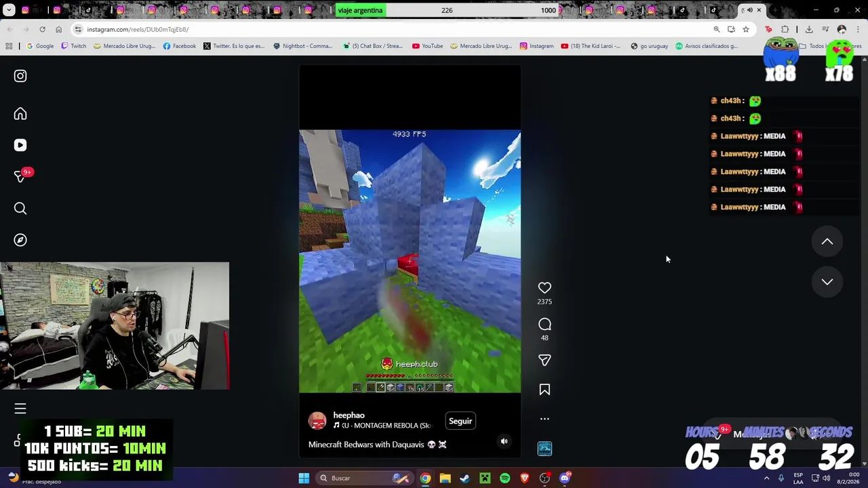Open Chrome from the taskbar

coord(425,478)
